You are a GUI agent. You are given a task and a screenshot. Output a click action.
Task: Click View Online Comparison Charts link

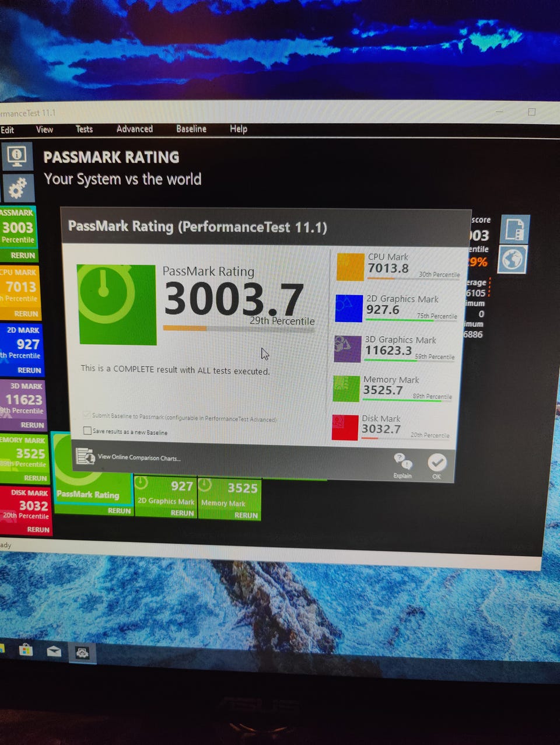point(139,458)
